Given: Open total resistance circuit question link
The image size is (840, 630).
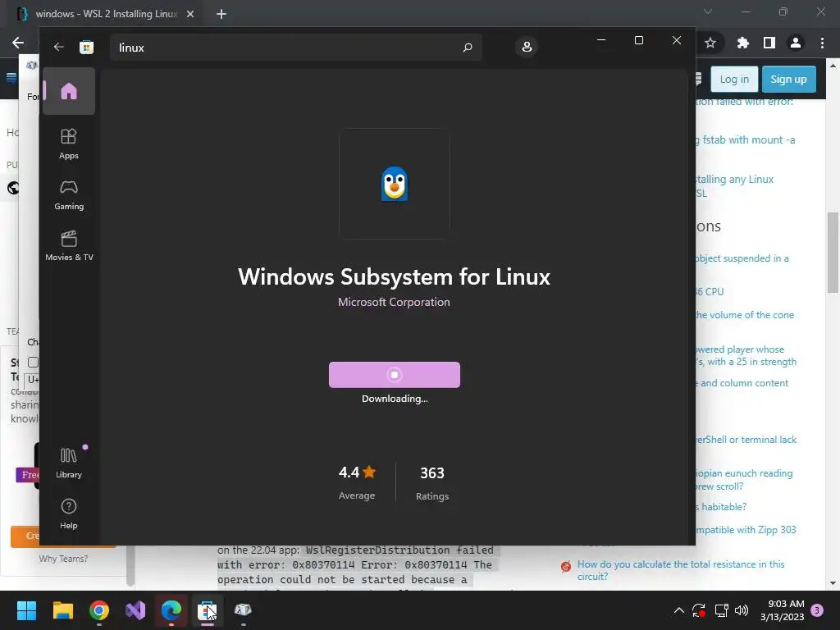Looking at the screenshot, I should (x=680, y=570).
